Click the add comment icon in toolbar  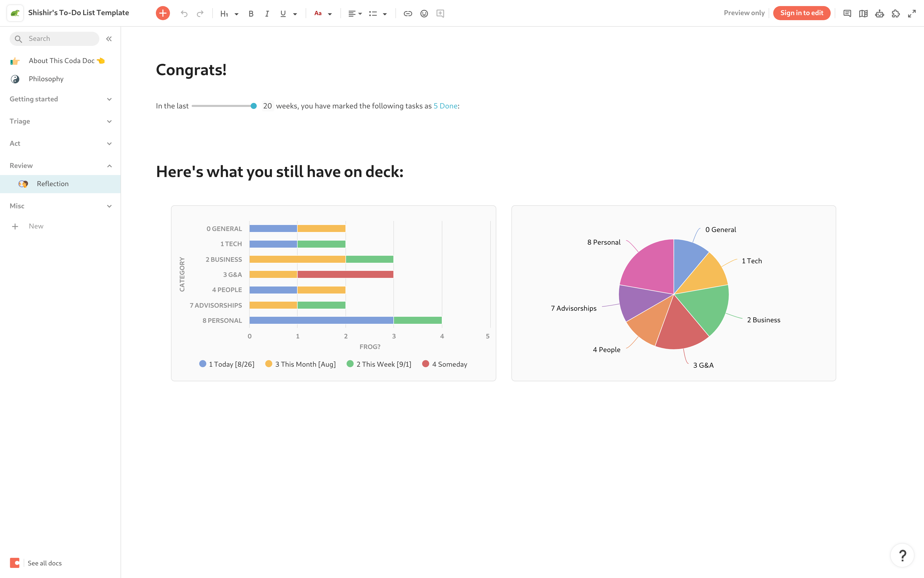point(440,13)
